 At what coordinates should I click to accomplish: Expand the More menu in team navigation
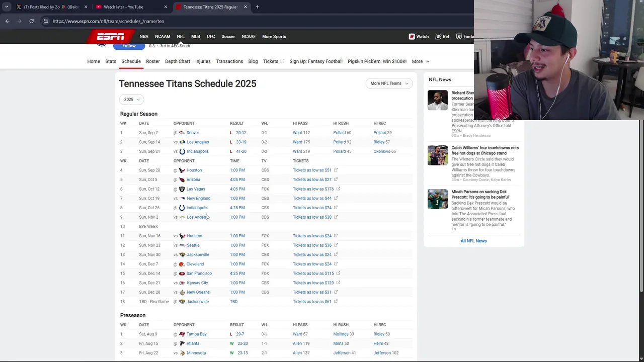point(420,61)
